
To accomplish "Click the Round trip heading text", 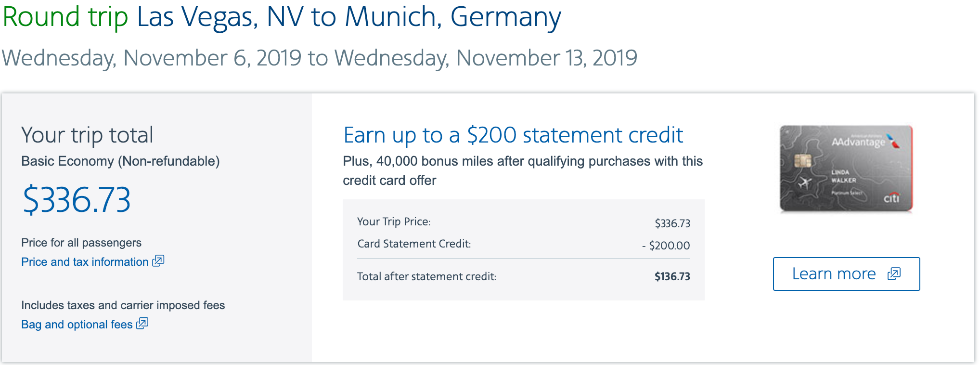I will (65, 17).
